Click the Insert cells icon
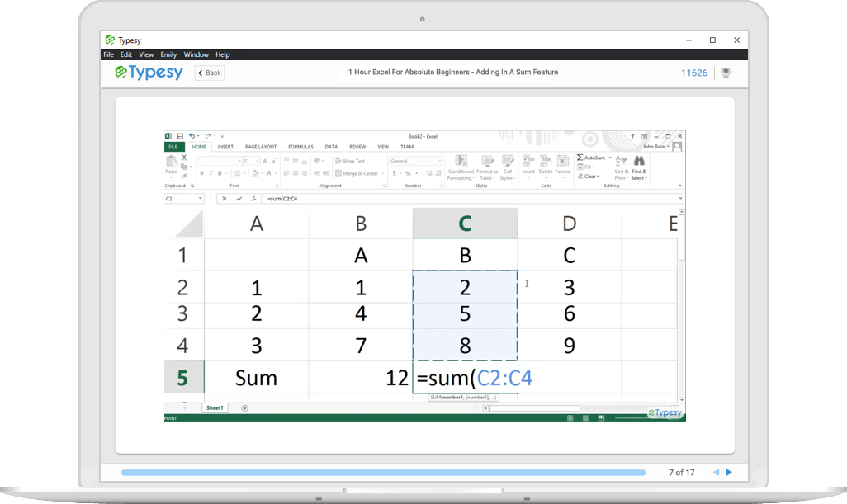The image size is (847, 504). (x=528, y=161)
